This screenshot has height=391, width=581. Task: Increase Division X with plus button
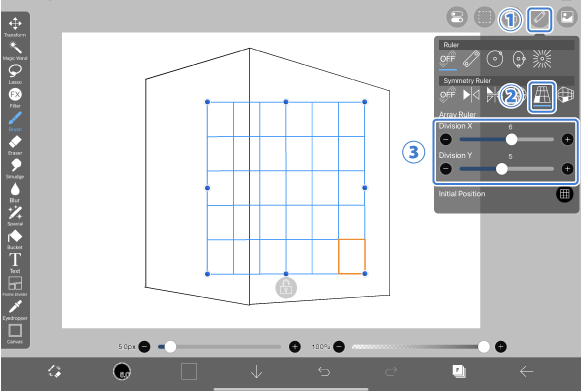pyautogui.click(x=567, y=139)
